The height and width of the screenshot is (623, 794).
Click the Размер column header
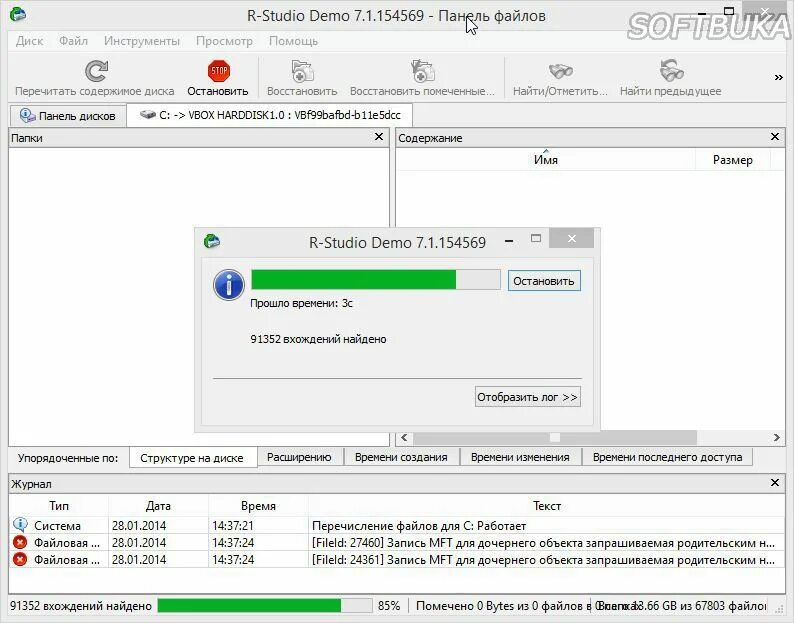[x=732, y=160]
